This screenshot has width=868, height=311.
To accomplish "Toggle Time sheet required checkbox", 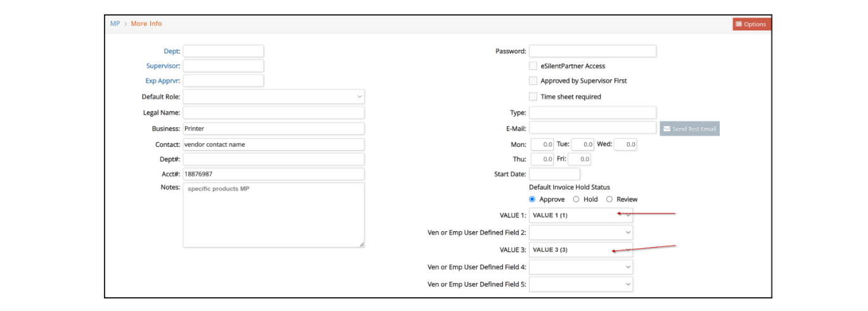I will click(x=533, y=97).
